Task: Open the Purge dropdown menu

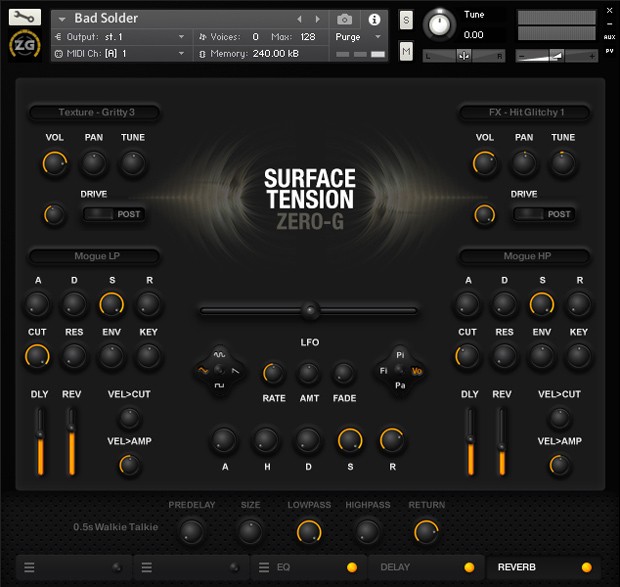Action: [358, 37]
